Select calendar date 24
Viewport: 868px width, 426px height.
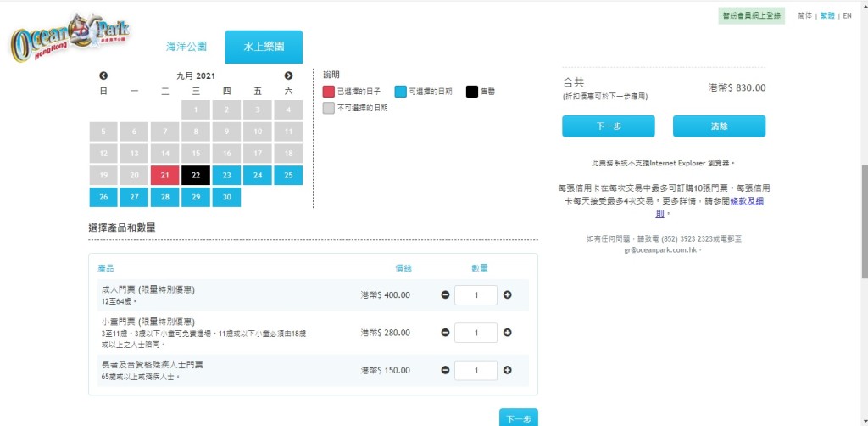[x=258, y=175]
